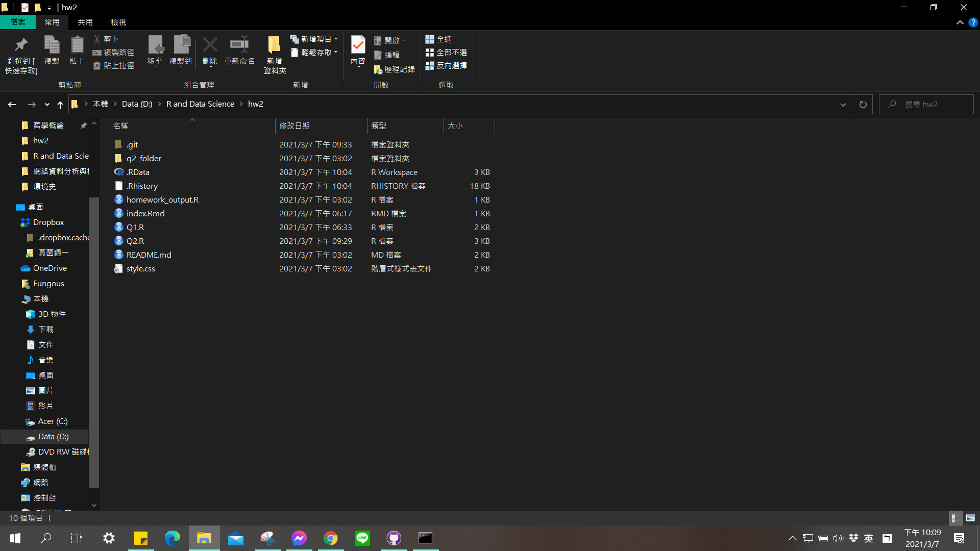The height and width of the screenshot is (551, 980).
Task: Open 歷程記錄 (History) icon
Action: pyautogui.click(x=395, y=69)
